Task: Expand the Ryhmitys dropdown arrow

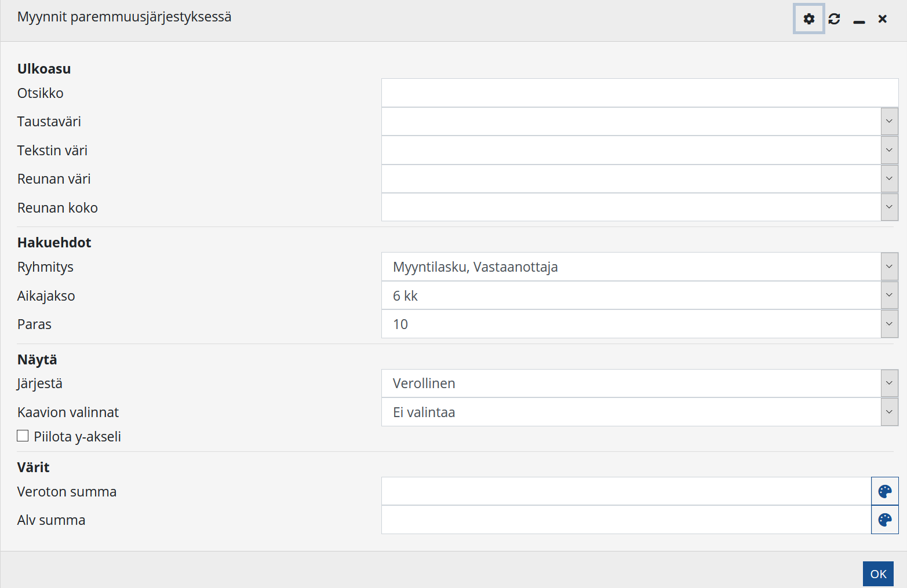Action: [889, 267]
